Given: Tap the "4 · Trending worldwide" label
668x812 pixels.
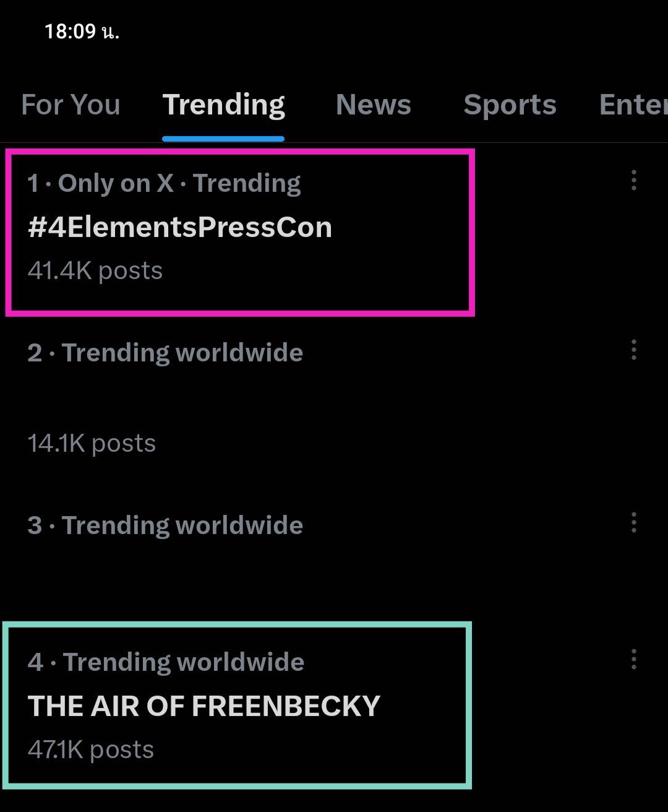Looking at the screenshot, I should click(166, 662).
